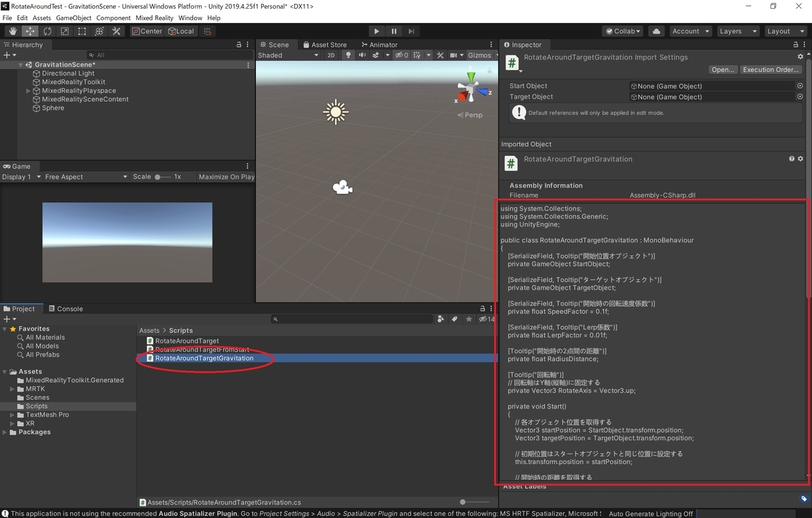Select the Rect tool

pyautogui.click(x=82, y=31)
